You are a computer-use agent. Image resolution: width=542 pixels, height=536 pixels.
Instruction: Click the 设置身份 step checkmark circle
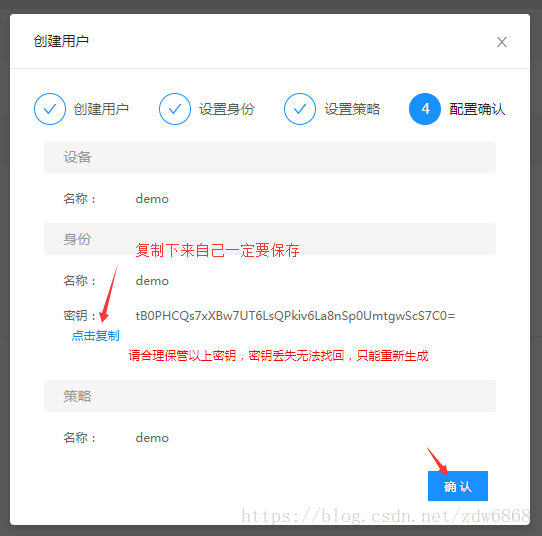tap(175, 109)
